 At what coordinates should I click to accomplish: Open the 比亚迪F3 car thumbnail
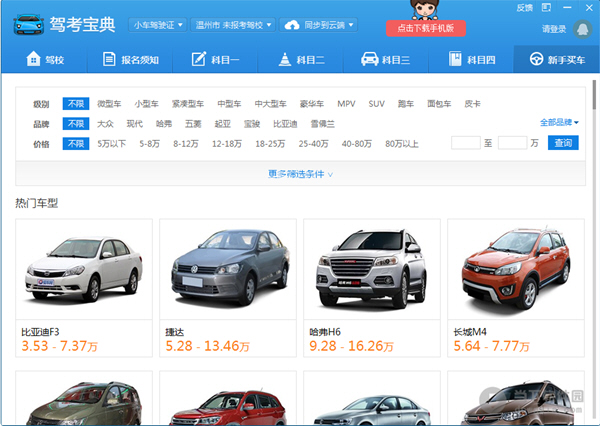(84, 269)
